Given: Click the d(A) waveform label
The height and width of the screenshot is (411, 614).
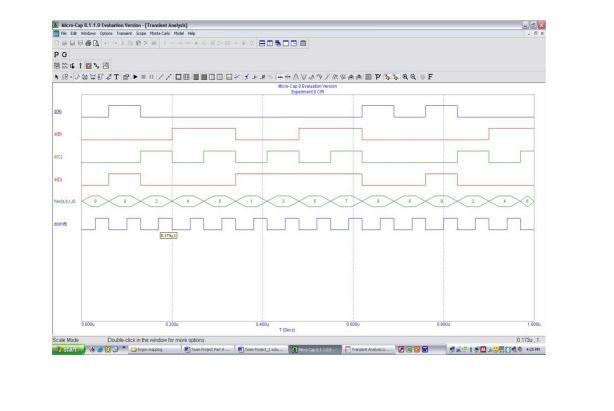Looking at the screenshot, I should (58, 112).
